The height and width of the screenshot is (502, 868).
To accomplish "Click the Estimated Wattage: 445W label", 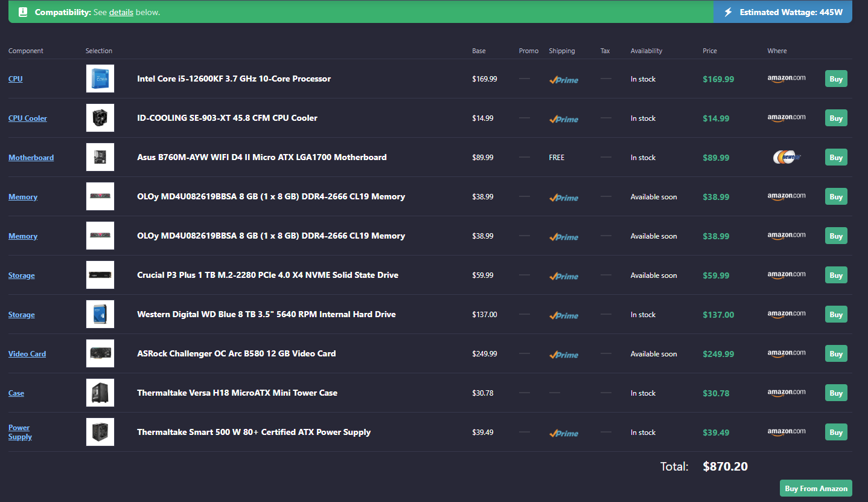I will coord(791,12).
